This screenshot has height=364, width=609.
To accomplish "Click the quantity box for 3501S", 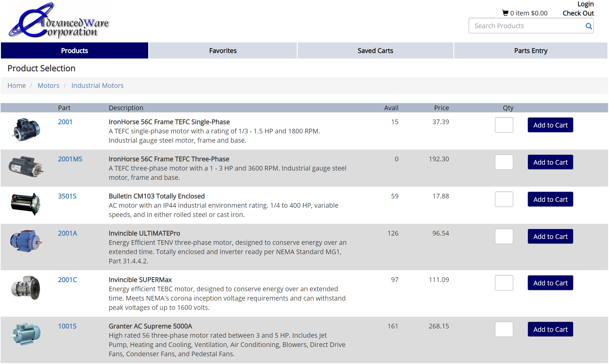I will (504, 199).
